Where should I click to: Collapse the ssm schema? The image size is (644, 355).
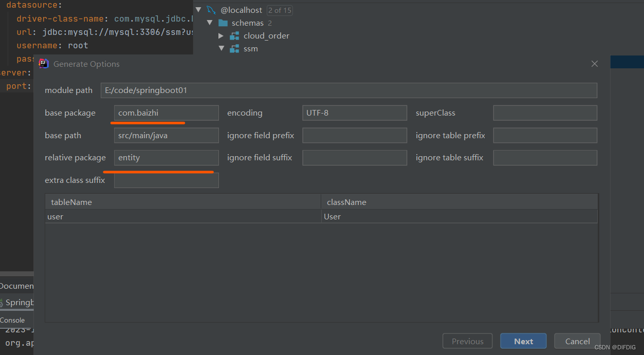222,48
